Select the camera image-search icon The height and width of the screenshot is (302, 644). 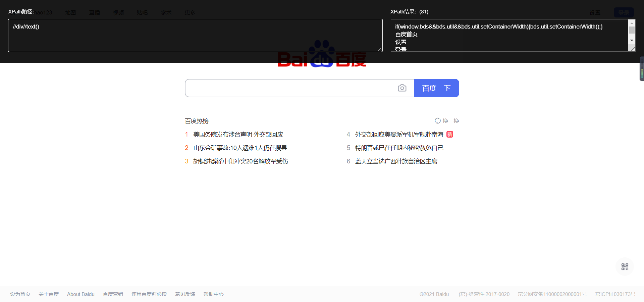click(x=402, y=88)
